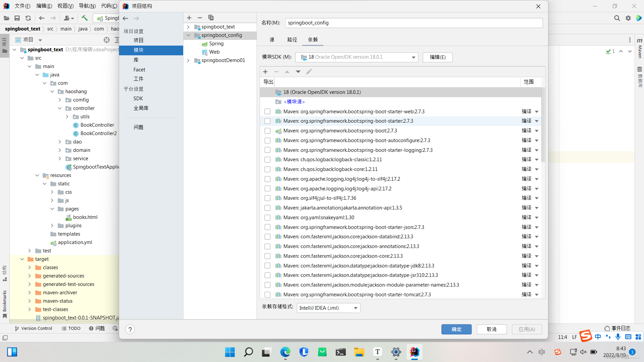
Task: Copy the selected module
Action: (211, 18)
